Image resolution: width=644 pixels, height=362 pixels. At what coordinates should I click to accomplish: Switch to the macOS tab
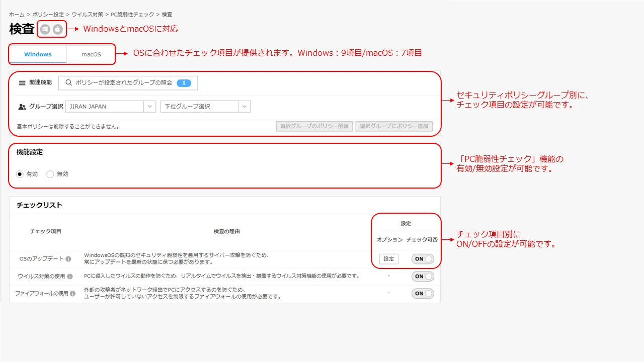tap(91, 54)
